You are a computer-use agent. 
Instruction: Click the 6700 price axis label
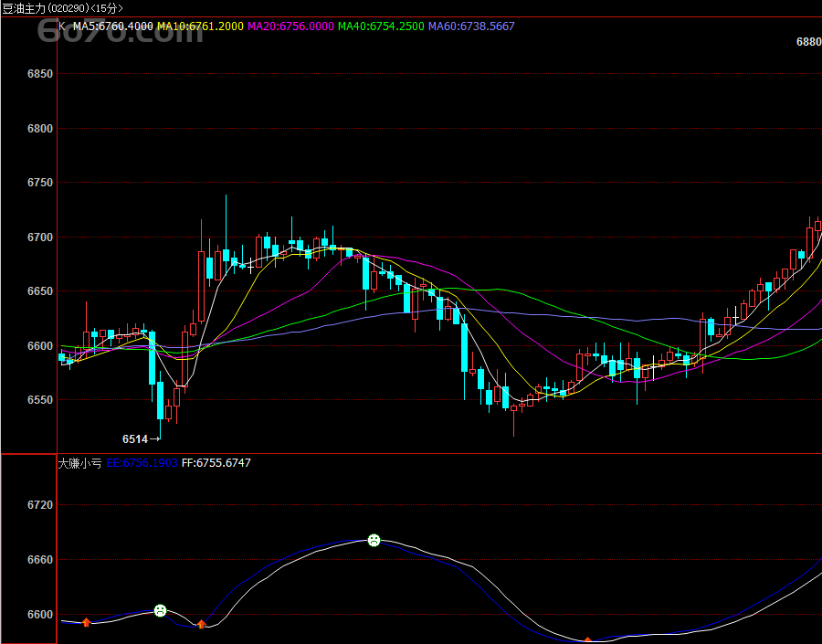pyautogui.click(x=40, y=237)
